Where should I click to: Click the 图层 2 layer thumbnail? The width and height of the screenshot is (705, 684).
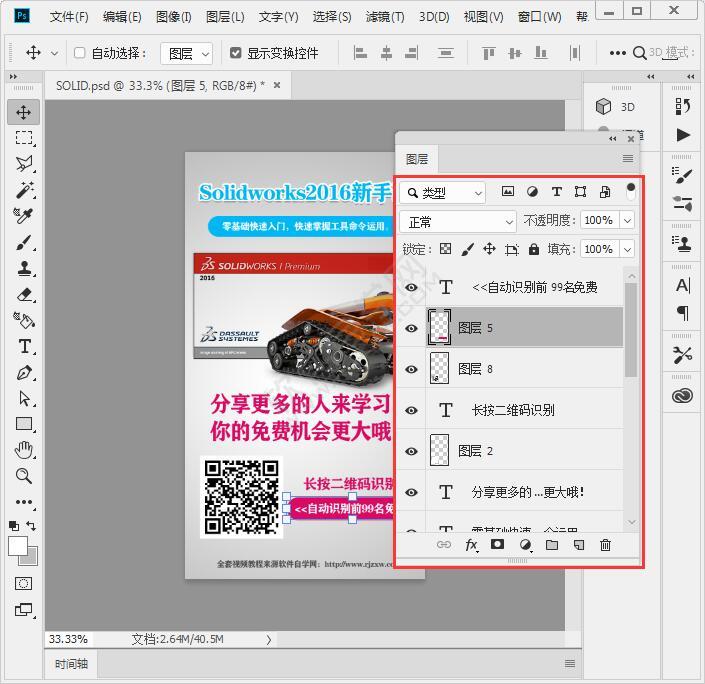point(439,451)
